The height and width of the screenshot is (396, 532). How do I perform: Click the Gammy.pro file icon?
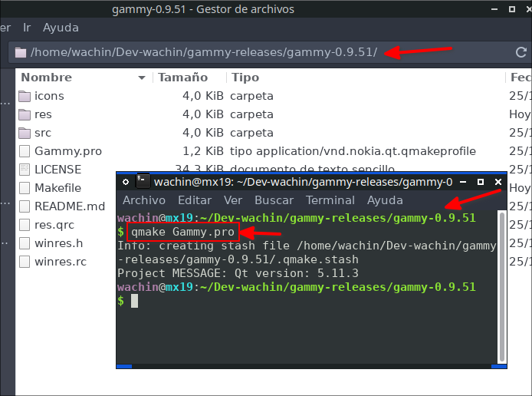pos(25,151)
